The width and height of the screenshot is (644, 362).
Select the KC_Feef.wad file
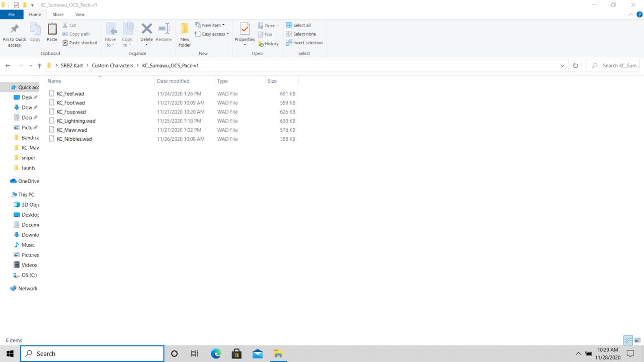(70, 94)
